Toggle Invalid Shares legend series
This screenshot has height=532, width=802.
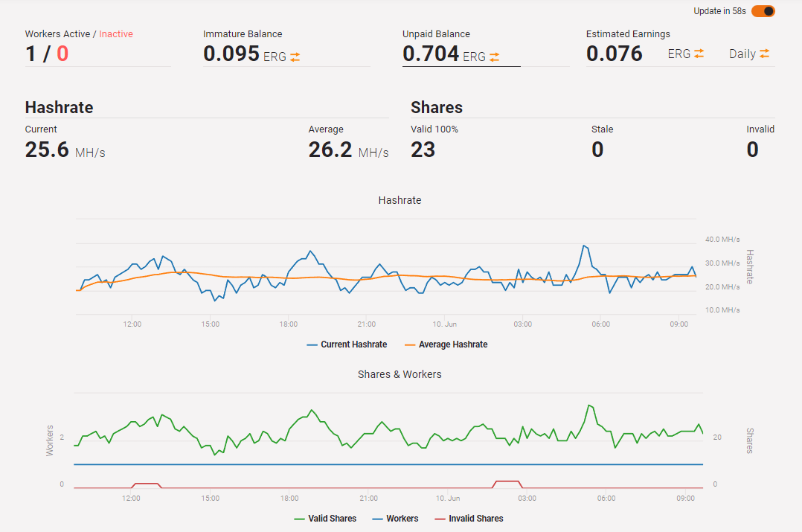coord(469,519)
